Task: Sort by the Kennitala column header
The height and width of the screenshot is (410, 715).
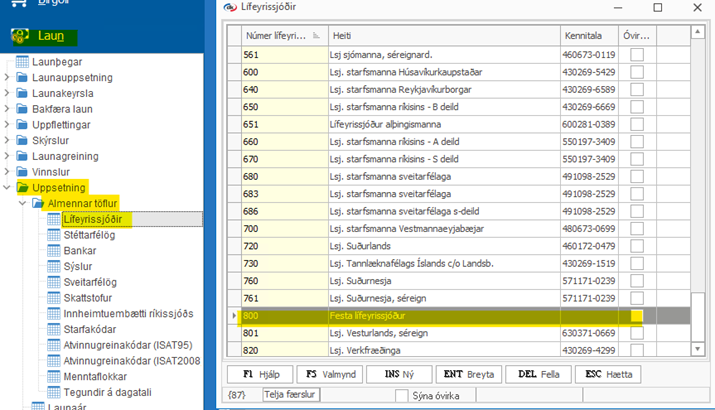Action: (588, 34)
